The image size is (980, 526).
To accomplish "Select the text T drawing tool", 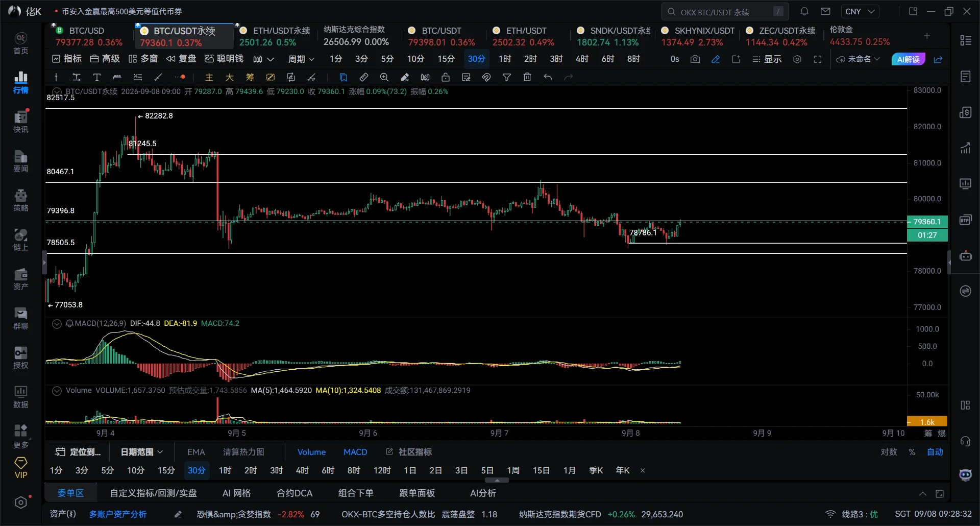I will pos(96,77).
